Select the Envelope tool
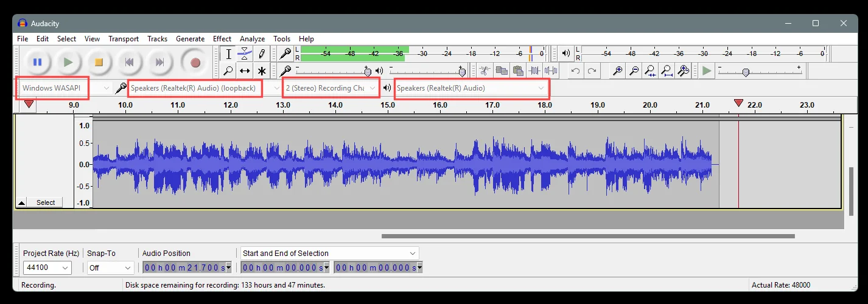The width and height of the screenshot is (868, 304). [x=245, y=54]
